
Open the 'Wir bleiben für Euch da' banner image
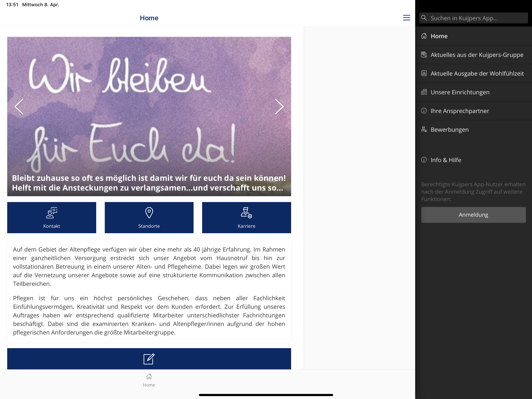(149, 116)
